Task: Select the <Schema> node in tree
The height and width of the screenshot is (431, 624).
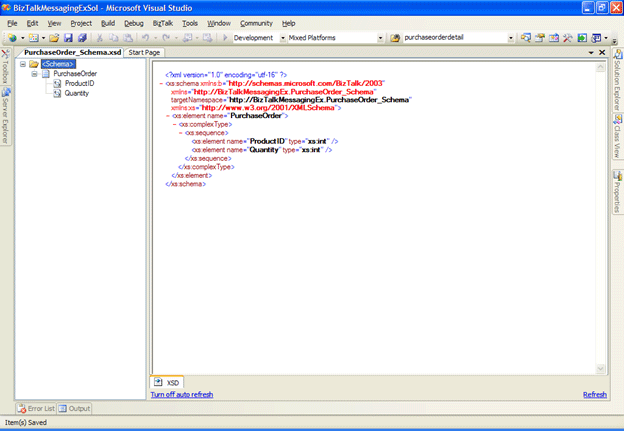Action: click(x=58, y=64)
